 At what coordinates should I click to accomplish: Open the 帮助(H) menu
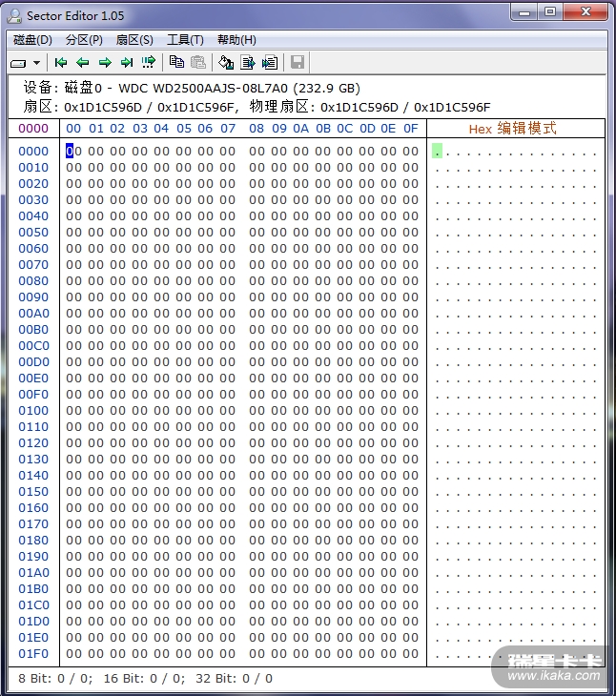coord(236,40)
